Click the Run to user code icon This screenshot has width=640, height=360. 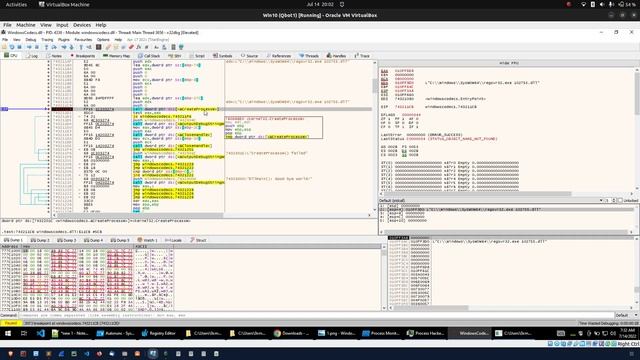pos(89,47)
